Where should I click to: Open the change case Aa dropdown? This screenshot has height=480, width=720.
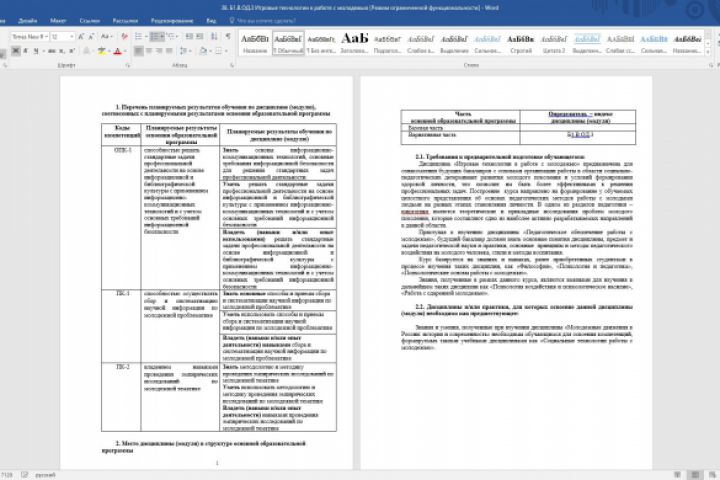pos(106,37)
